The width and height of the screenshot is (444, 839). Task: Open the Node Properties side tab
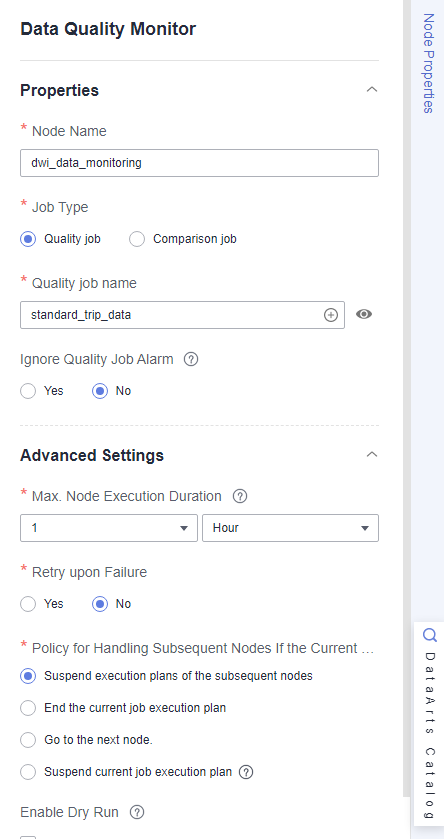428,63
